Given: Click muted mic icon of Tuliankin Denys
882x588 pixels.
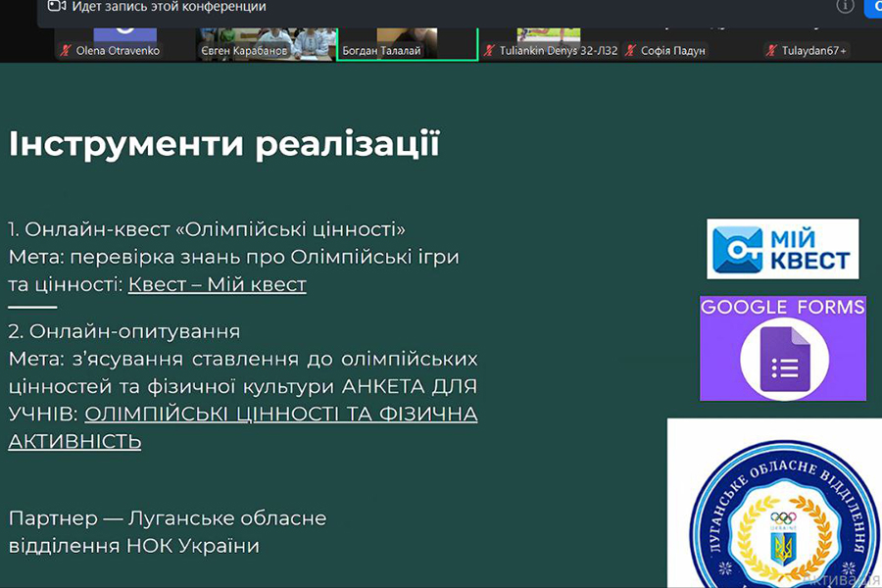Looking at the screenshot, I should (489, 51).
